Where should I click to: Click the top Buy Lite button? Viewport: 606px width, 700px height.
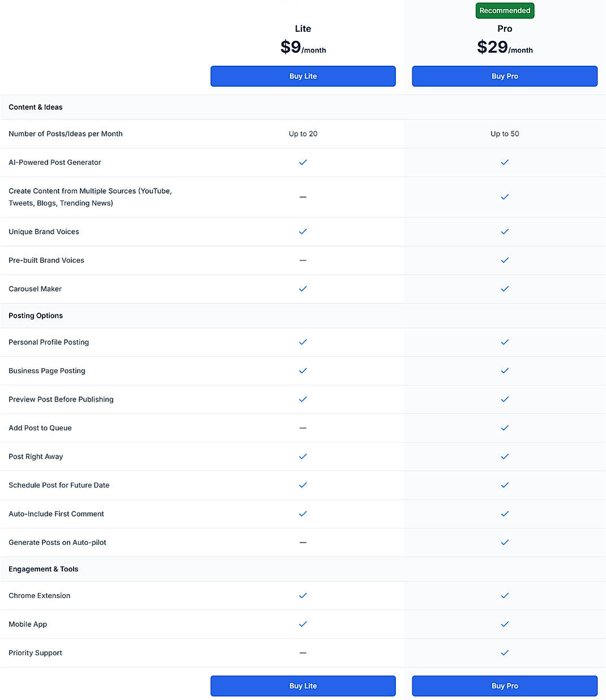[303, 76]
